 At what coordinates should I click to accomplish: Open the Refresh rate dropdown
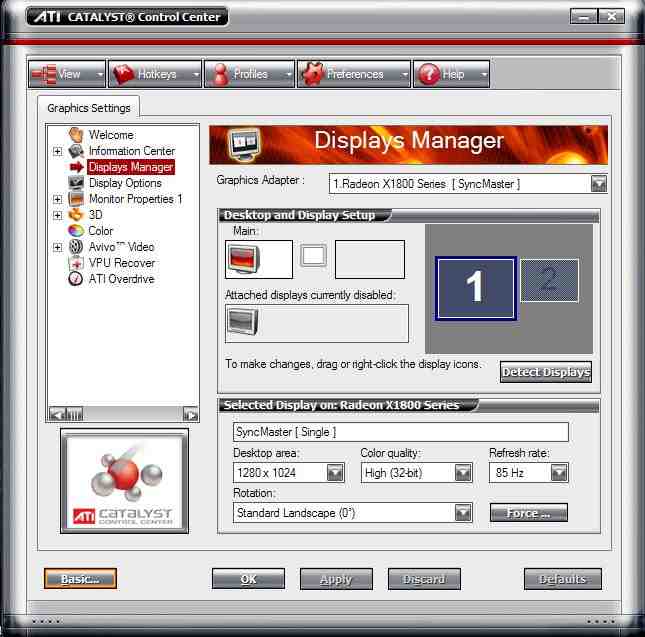(559, 473)
